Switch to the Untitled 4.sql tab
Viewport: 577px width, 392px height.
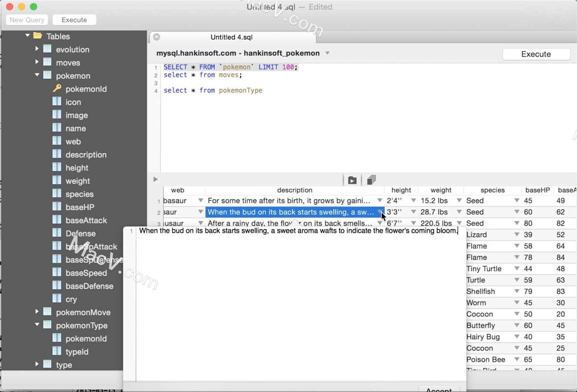[x=232, y=37]
